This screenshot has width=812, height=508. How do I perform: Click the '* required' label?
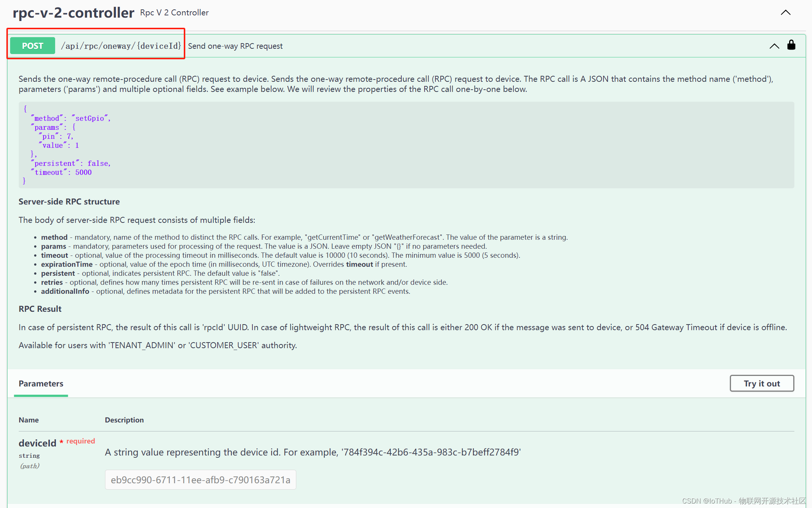[77, 441]
